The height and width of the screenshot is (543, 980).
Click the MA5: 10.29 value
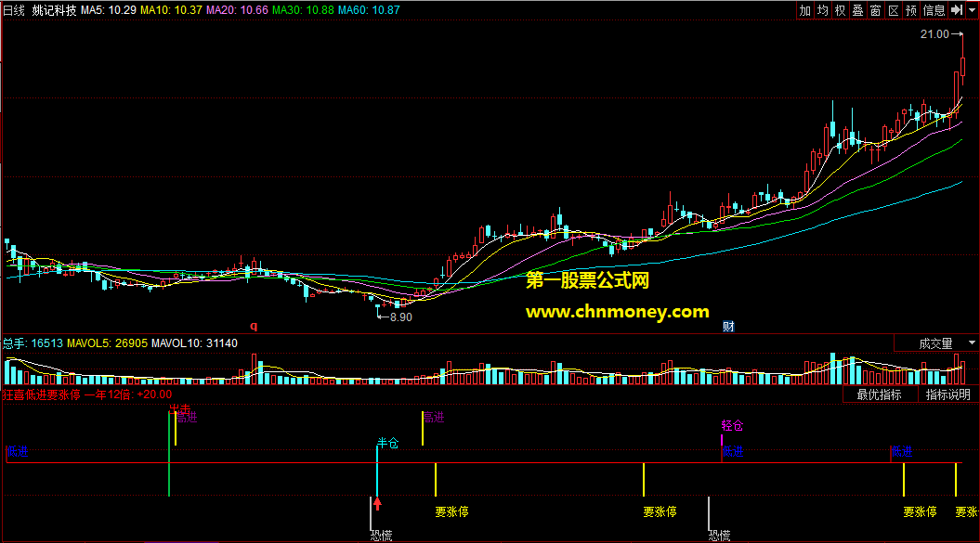pyautogui.click(x=109, y=10)
